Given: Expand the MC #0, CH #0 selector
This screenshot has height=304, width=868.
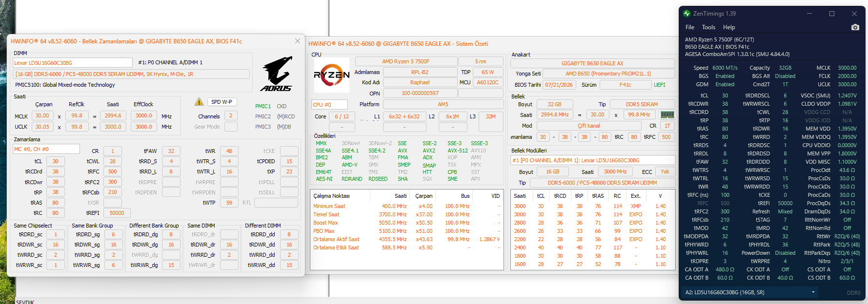Looking at the screenshot, I should (x=46, y=149).
